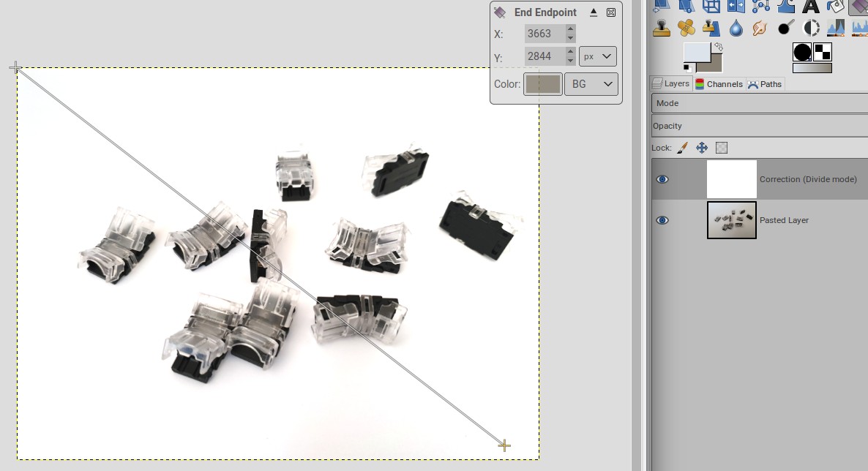The image size is (868, 471).
Task: Select the Unified Transform tool
Action: pos(686,6)
